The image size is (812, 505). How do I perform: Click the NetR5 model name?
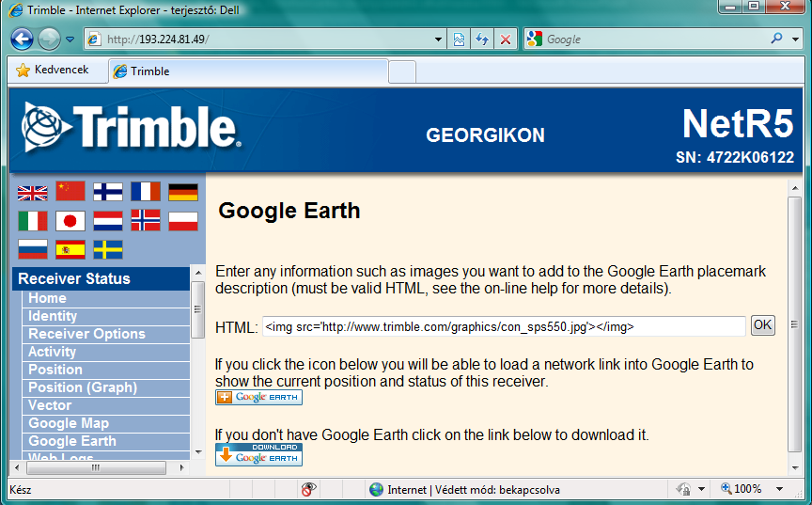(x=738, y=124)
